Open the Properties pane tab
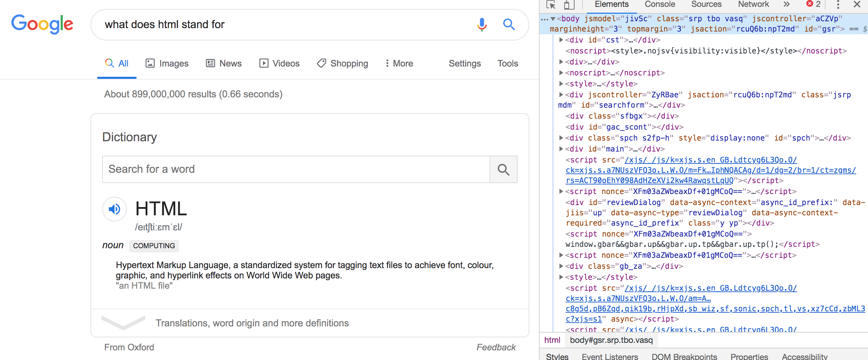Screen dimensions: 868x360 pyautogui.click(x=749, y=356)
